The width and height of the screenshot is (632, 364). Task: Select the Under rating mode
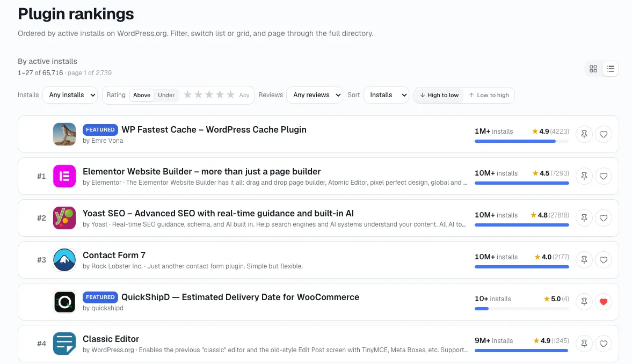166,95
